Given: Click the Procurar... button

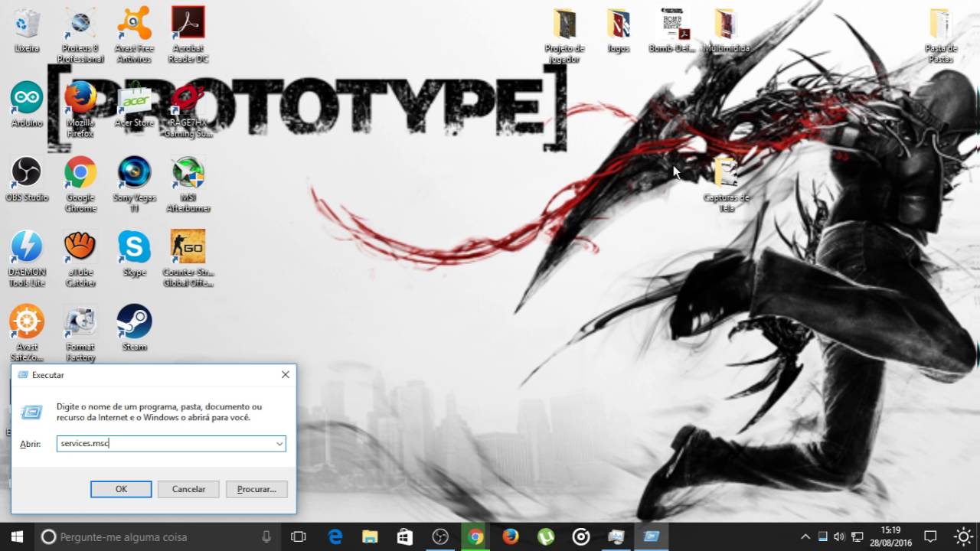Looking at the screenshot, I should (x=256, y=489).
